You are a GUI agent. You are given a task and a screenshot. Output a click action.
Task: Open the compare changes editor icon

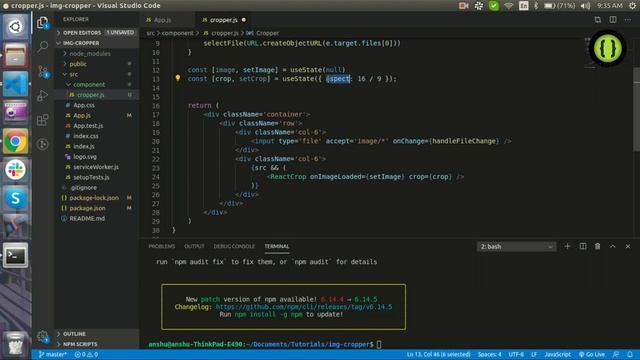click(x=598, y=20)
